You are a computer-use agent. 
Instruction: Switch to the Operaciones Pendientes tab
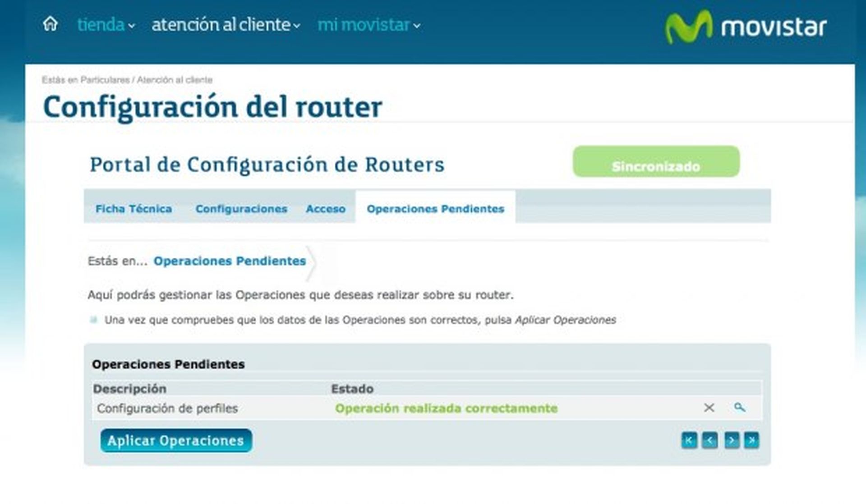pyautogui.click(x=436, y=209)
